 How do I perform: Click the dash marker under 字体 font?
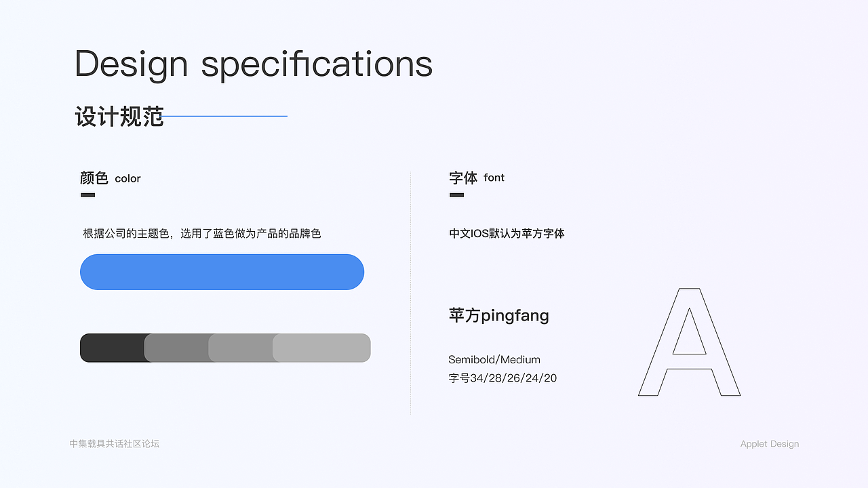[x=456, y=195]
